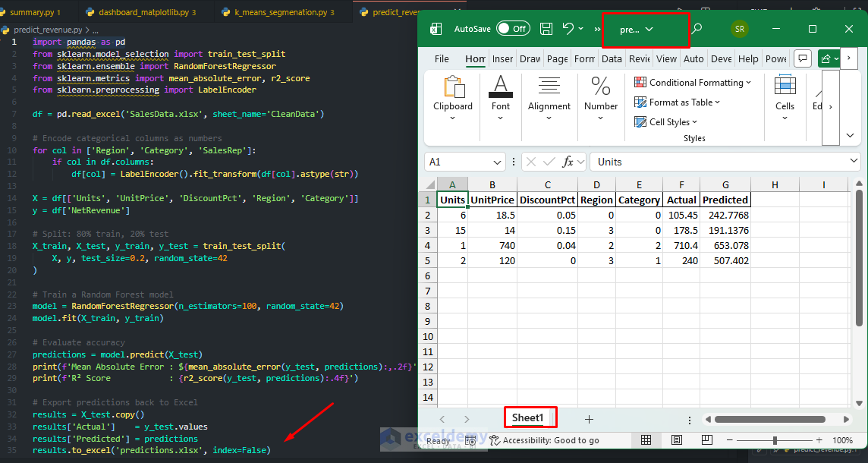Add a new sheet with plus icon
This screenshot has height=463, width=868.
tap(589, 419)
